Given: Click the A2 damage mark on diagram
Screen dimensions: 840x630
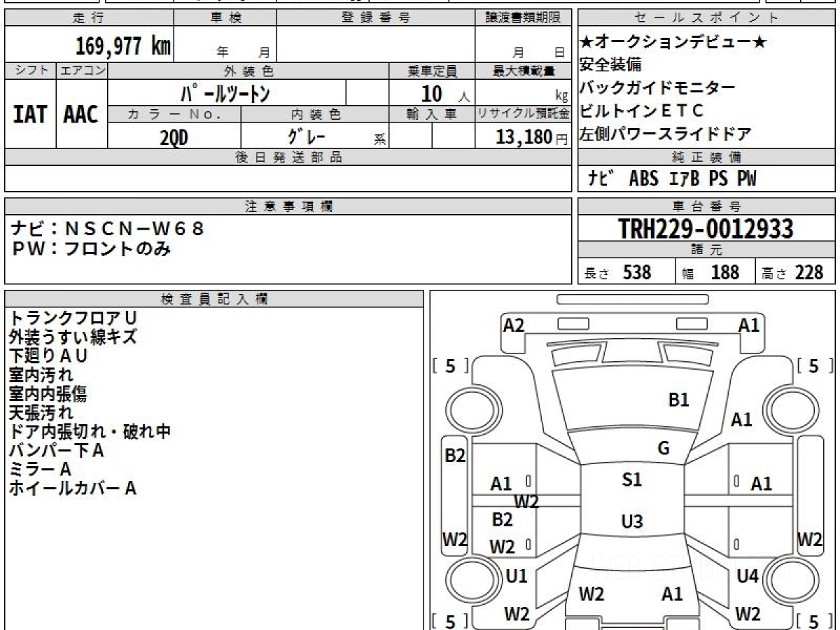Looking at the screenshot, I should 513,325.
